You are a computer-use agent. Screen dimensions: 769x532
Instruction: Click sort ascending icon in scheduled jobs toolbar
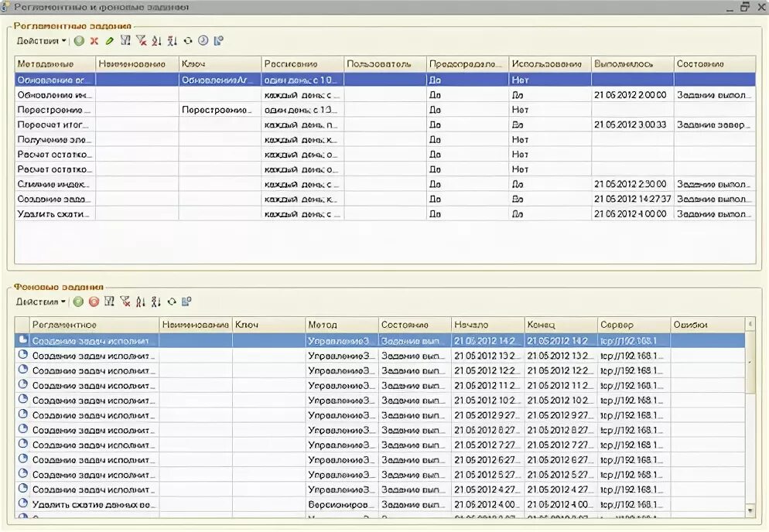(156, 41)
